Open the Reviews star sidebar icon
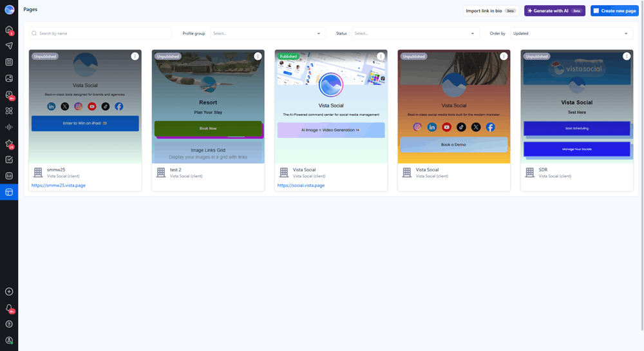This screenshot has width=644, height=351. (x=9, y=143)
